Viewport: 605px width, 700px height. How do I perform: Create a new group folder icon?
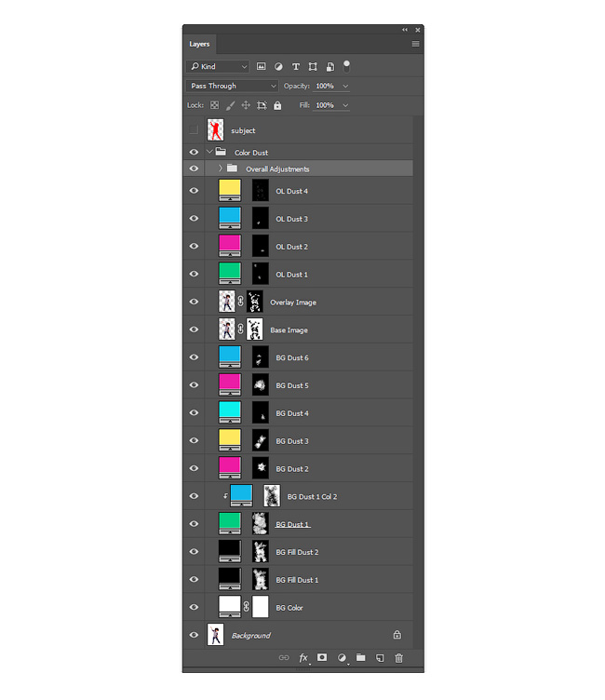(361, 657)
